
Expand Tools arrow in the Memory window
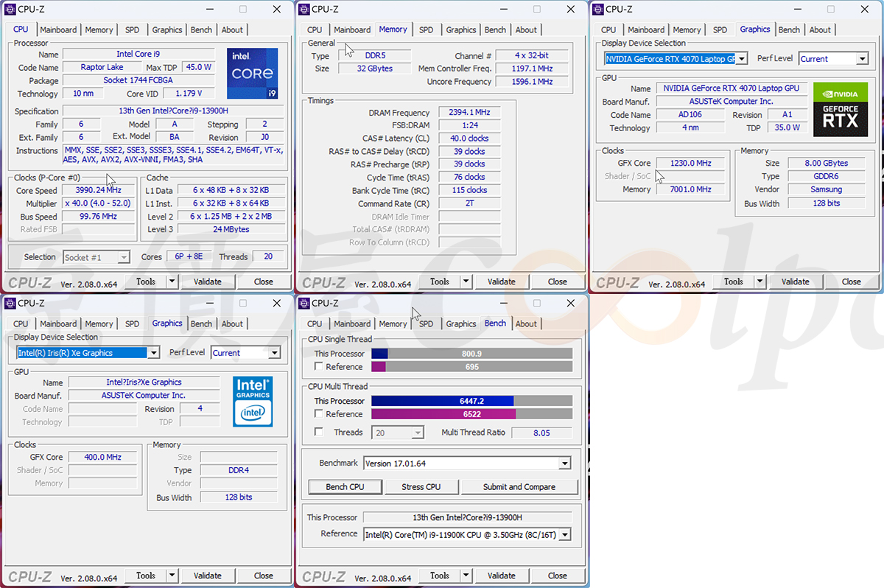pyautogui.click(x=466, y=281)
